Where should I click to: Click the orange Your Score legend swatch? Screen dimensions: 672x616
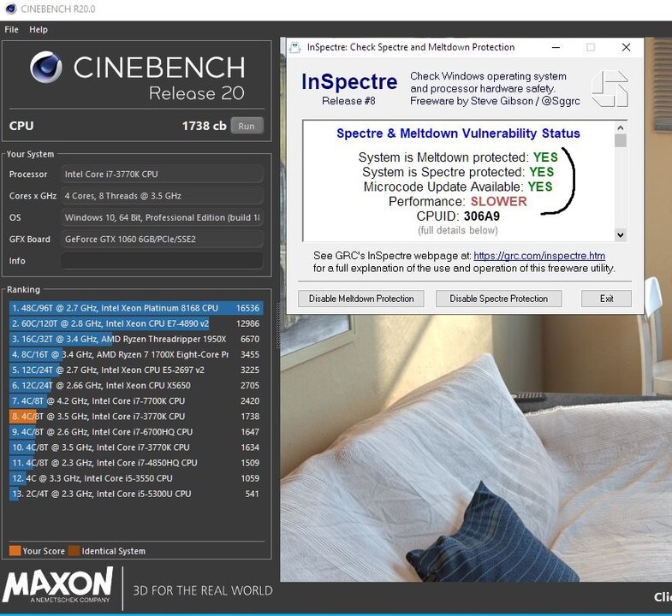(15, 551)
